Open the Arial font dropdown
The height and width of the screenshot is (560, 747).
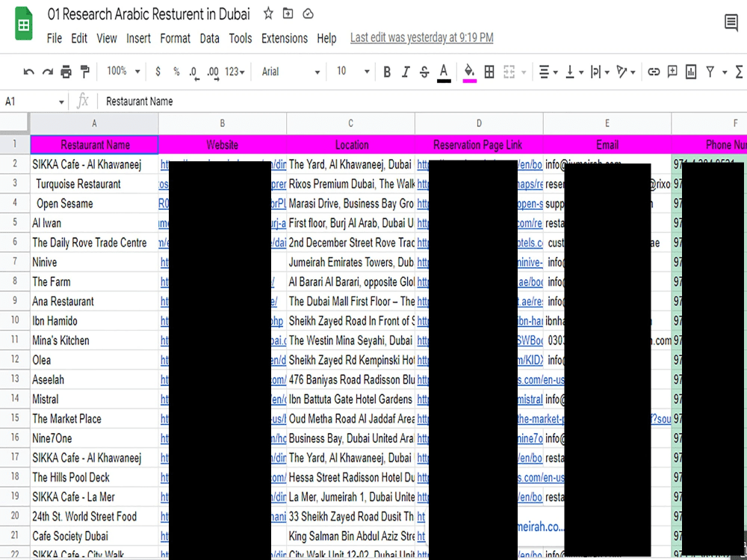291,72
